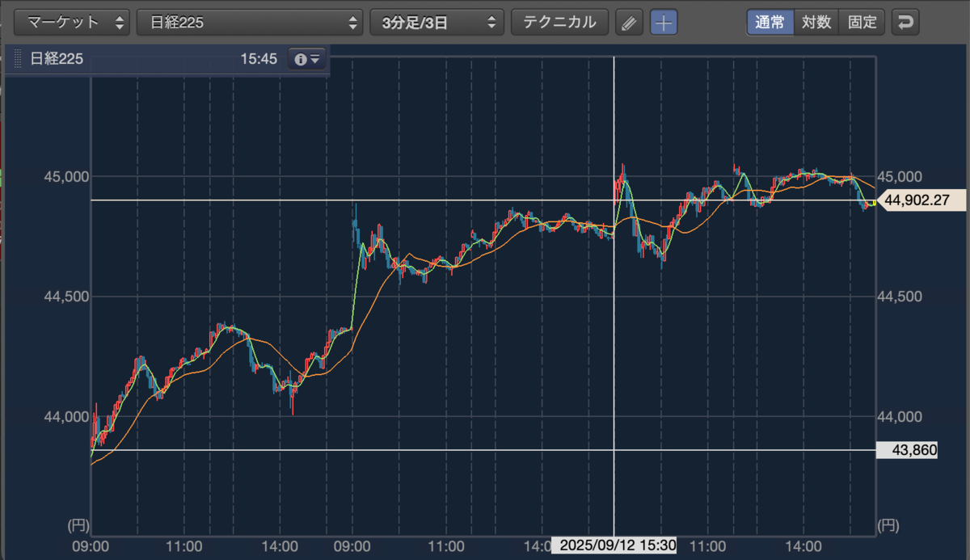Click the right axis 44,500 label
970x560 pixels.
point(900,297)
